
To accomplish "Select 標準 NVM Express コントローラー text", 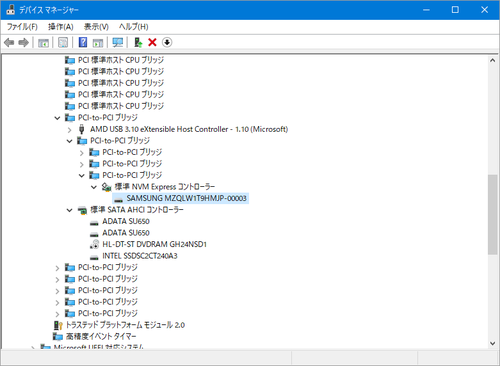I will tap(165, 187).
